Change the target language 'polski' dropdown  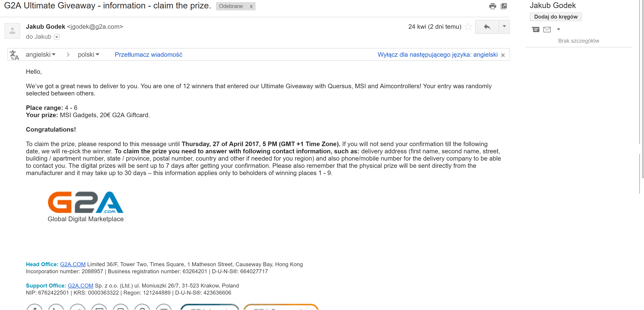[88, 54]
